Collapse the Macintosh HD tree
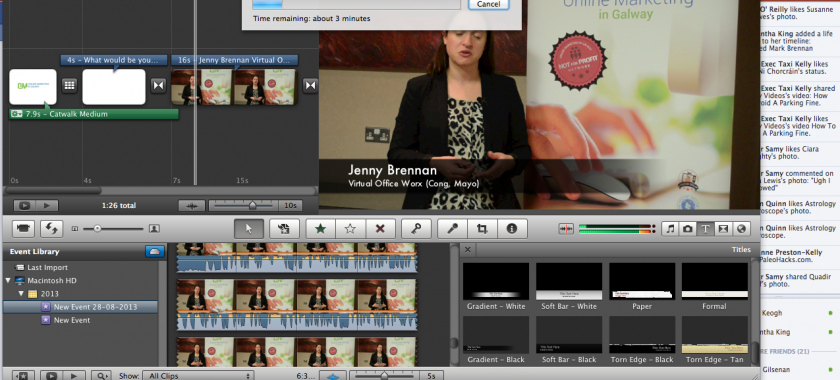The image size is (840, 380). (8, 280)
